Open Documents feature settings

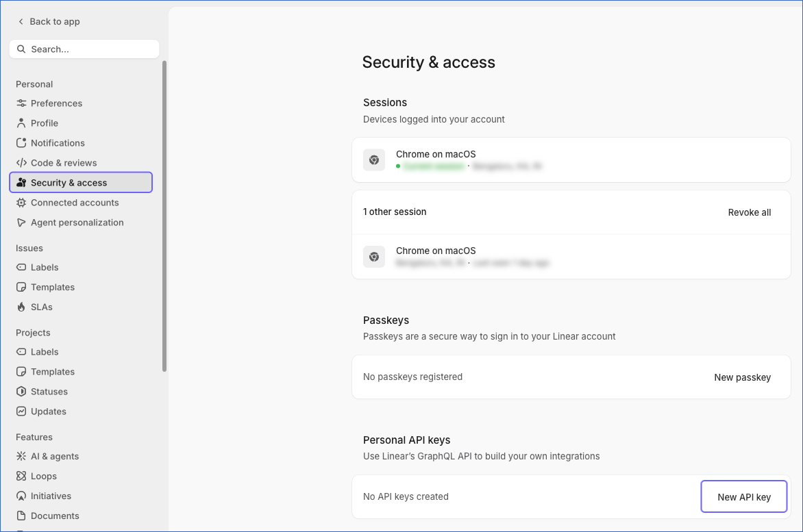[81, 516]
